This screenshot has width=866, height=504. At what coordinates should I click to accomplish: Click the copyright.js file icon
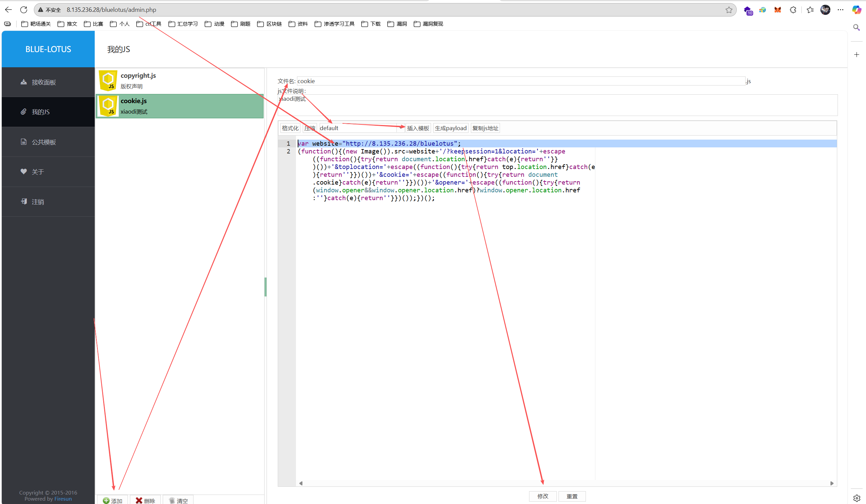pos(108,80)
